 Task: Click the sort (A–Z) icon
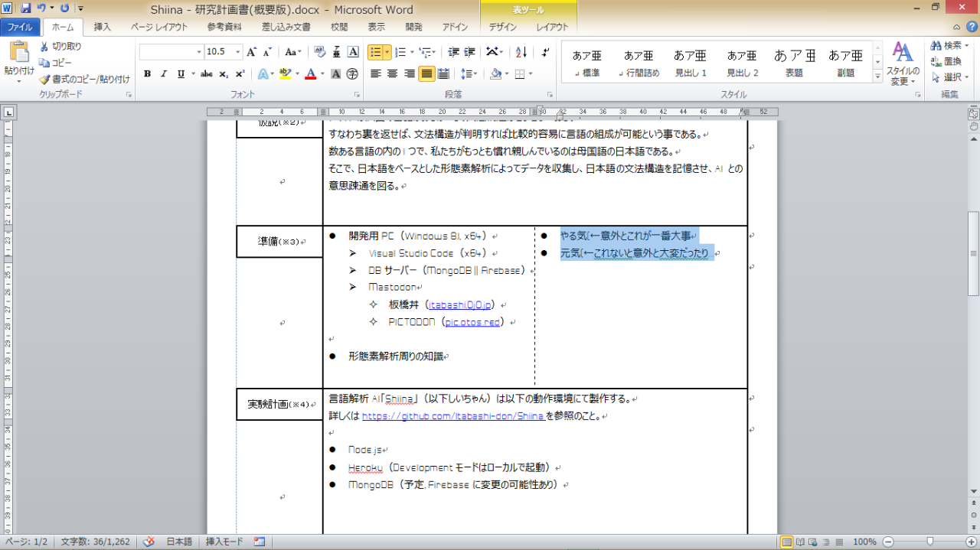521,52
